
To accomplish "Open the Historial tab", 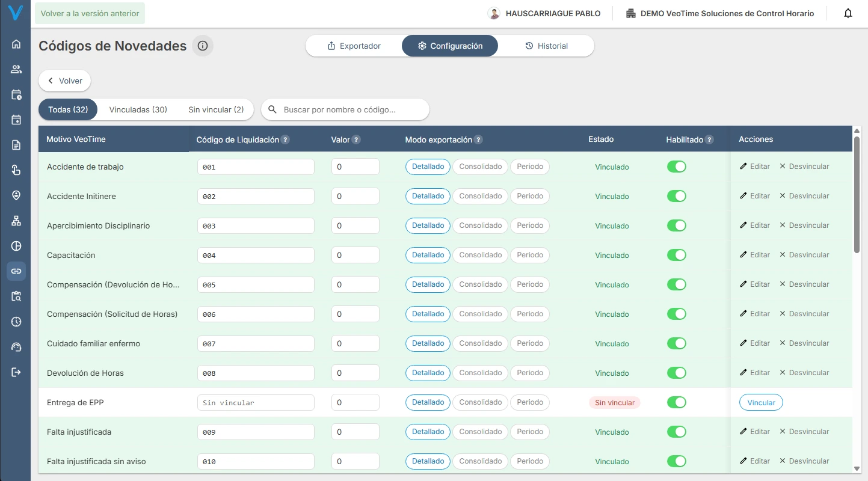I will coord(546,46).
